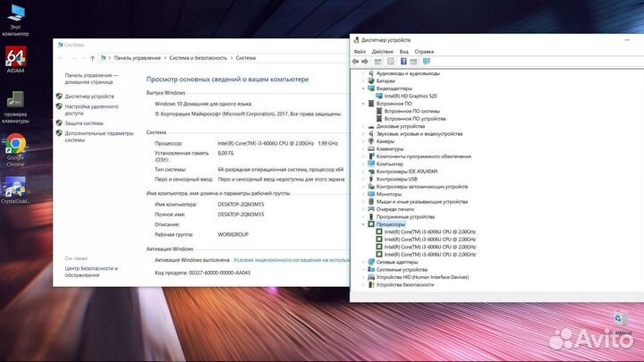Click Код продукта 00327-60000-00000-AA043 text

[202, 273]
